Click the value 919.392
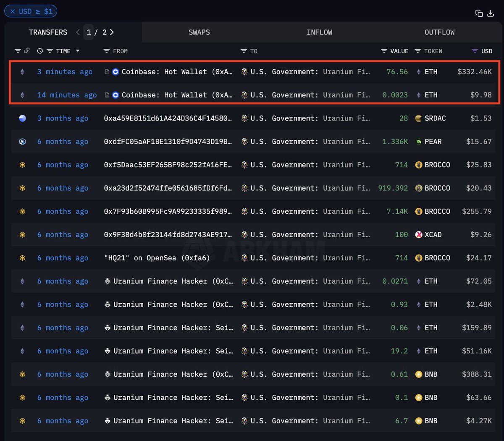 [393, 188]
